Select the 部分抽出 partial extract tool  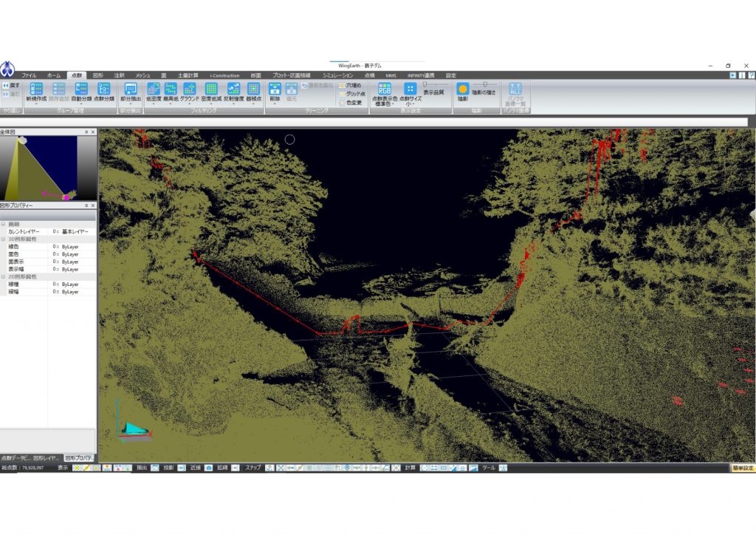click(x=131, y=89)
